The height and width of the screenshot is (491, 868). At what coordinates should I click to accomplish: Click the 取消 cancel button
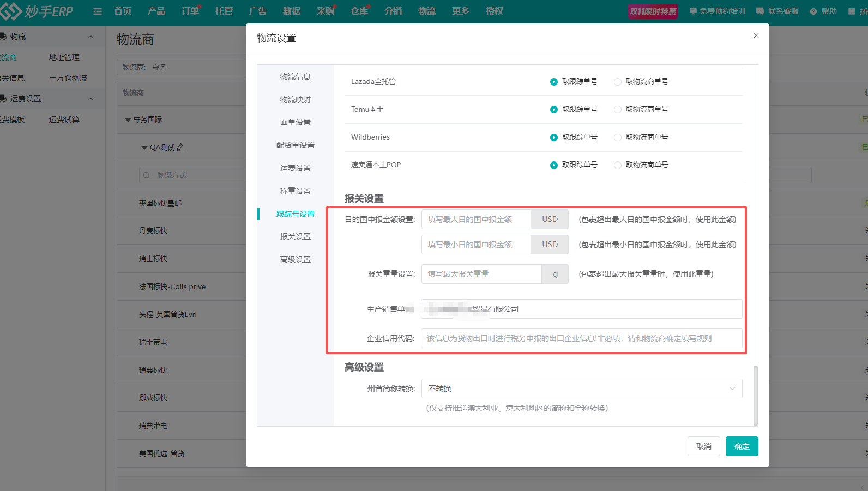(703, 446)
